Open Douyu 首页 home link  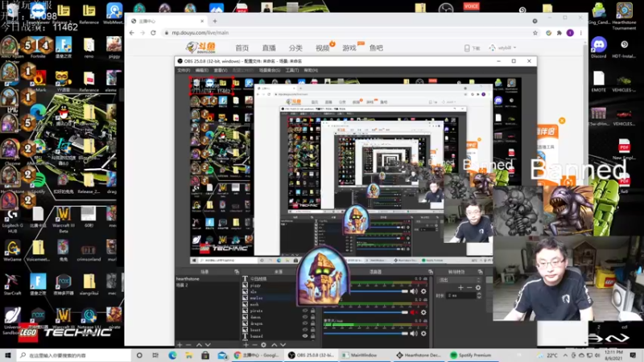pos(242,48)
